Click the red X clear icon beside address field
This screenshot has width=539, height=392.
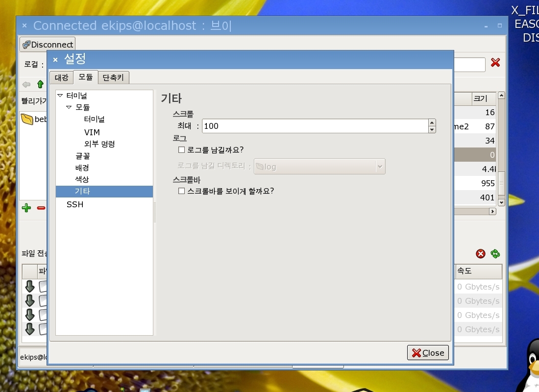tap(495, 63)
